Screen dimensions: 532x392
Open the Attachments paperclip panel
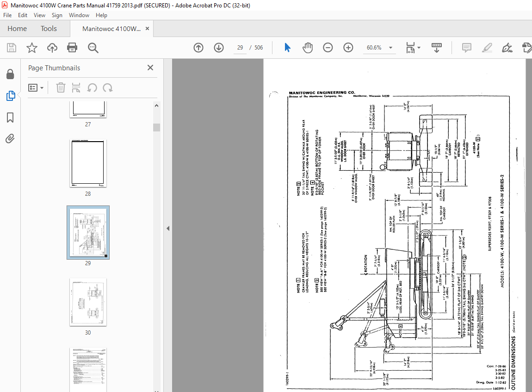coord(10,139)
